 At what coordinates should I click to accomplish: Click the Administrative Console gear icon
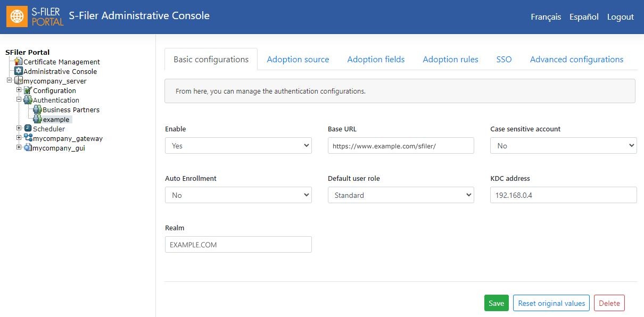coord(19,71)
